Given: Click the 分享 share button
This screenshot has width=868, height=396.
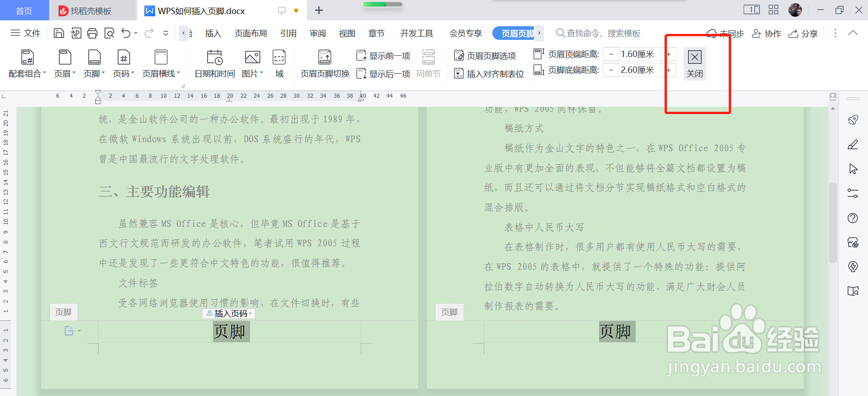Looking at the screenshot, I should (803, 33).
